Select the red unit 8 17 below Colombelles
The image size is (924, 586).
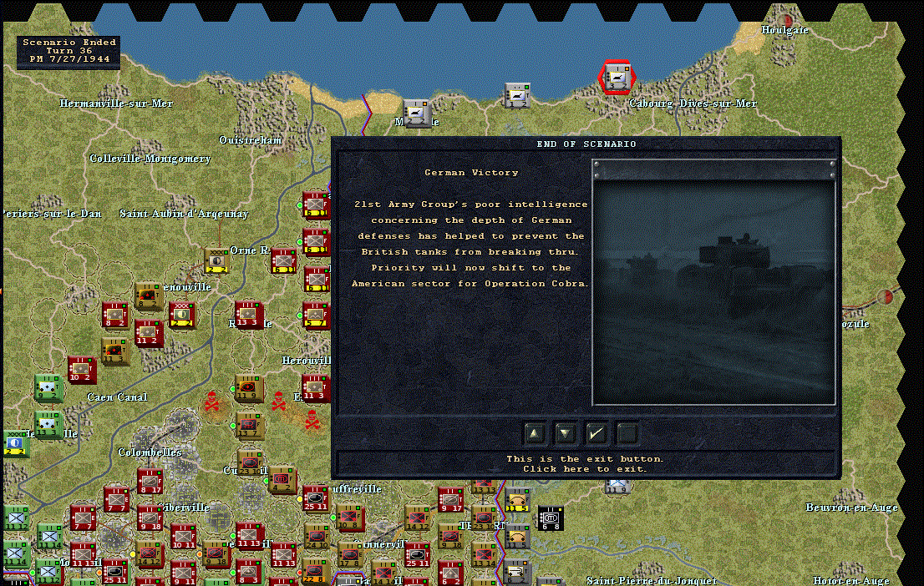pos(150,481)
